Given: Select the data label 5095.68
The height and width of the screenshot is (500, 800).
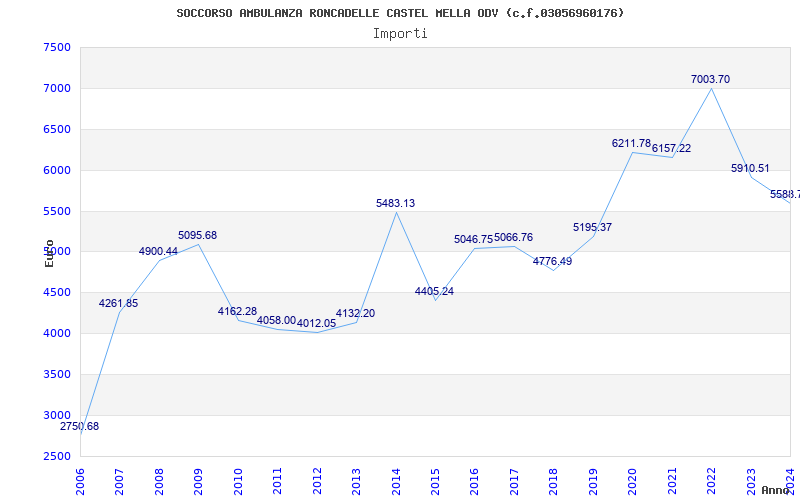Looking at the screenshot, I should tap(197, 236).
